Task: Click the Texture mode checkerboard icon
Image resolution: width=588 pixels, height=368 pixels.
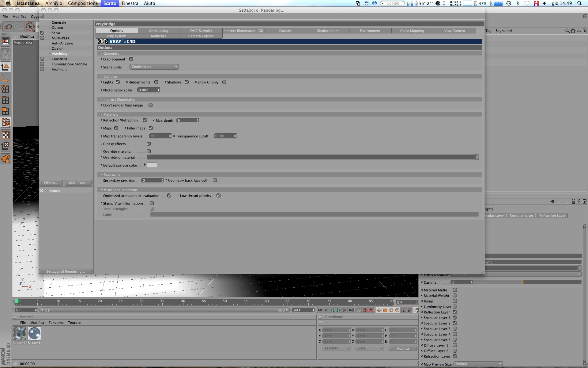Action: [x=6, y=135]
